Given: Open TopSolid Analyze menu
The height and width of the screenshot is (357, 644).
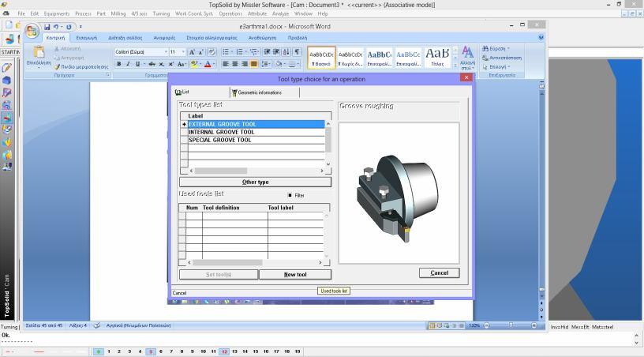Looking at the screenshot, I should [x=280, y=13].
